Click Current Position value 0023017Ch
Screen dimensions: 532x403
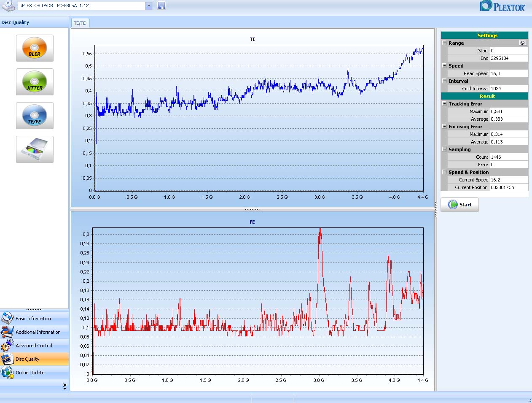[509, 187]
